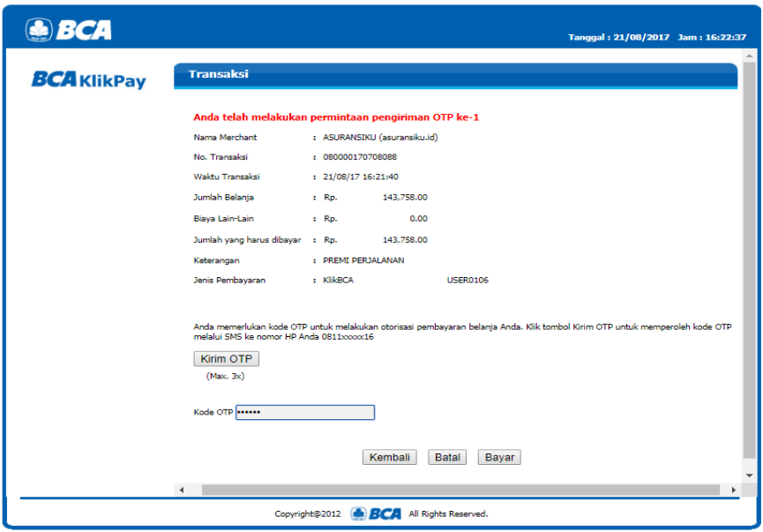This screenshot has height=532, width=763.
Task: Click All Rights Reserved footer text
Action: (x=448, y=513)
